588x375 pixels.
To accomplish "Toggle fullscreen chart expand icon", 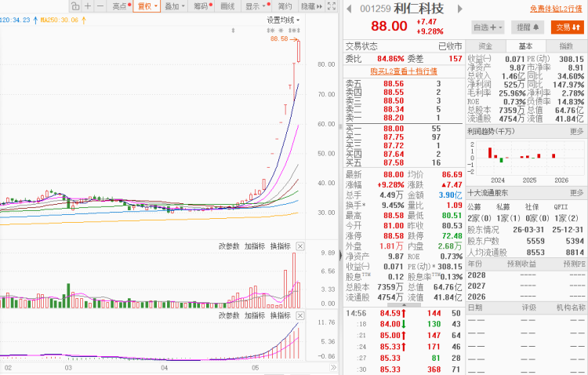I will point(332,6).
